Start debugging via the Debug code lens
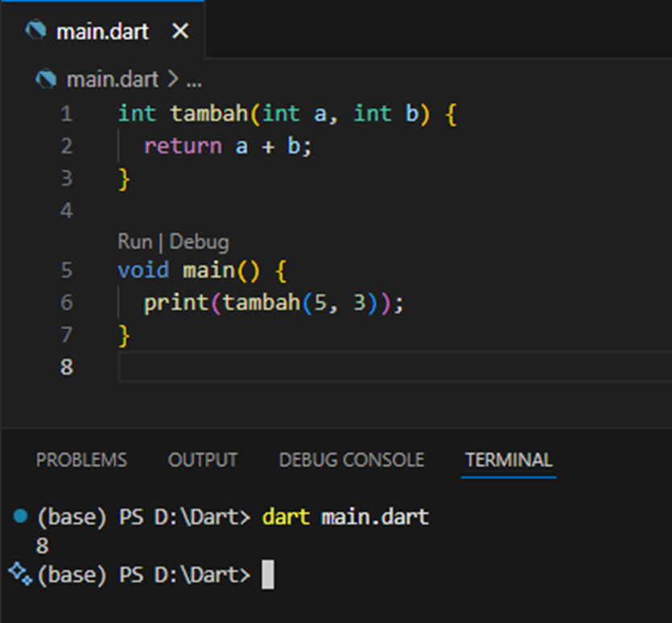 tap(199, 241)
